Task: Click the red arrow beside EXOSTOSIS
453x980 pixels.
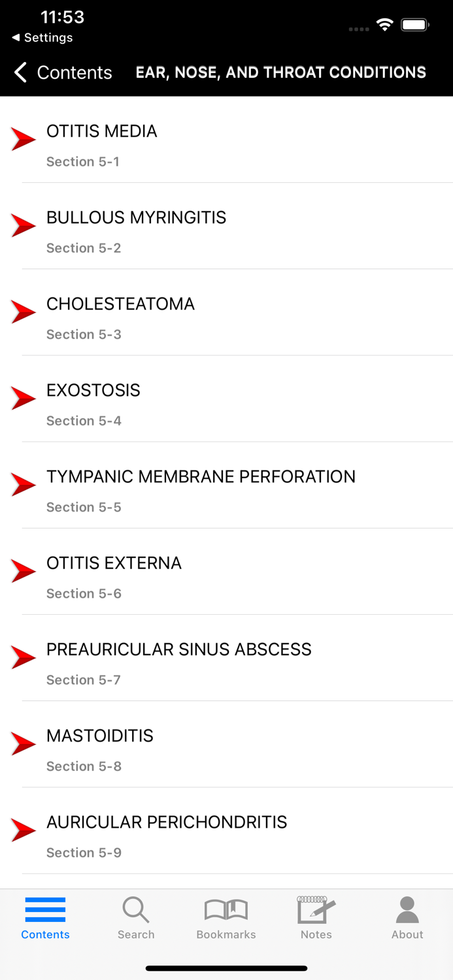Action: coord(24,397)
